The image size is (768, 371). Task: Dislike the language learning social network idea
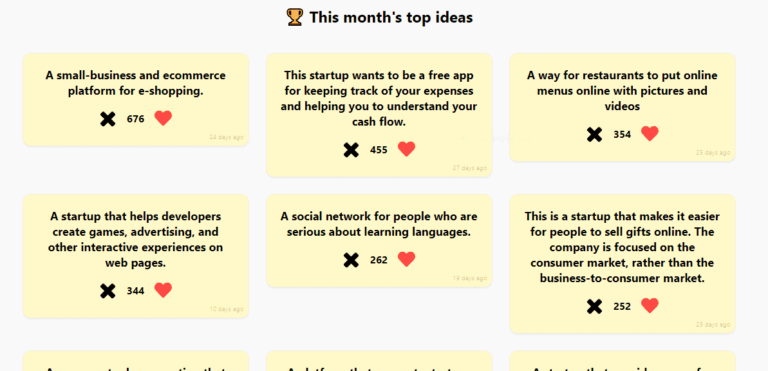coord(351,260)
